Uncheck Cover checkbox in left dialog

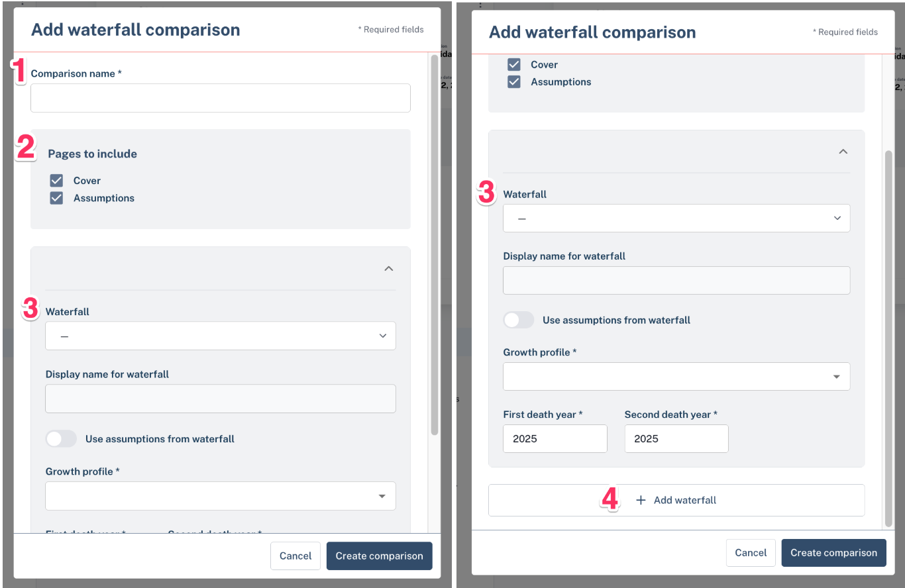pos(57,181)
